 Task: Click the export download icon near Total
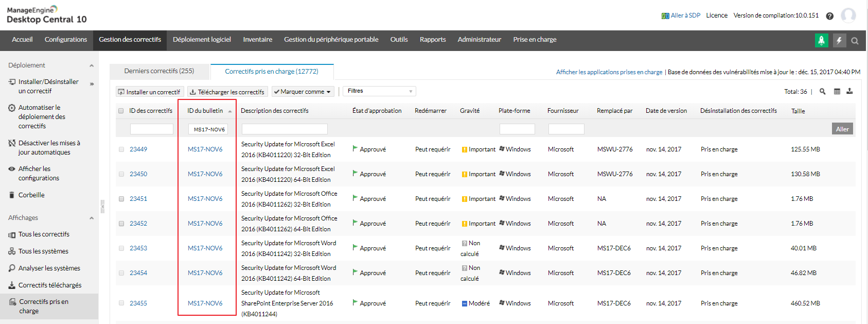849,91
